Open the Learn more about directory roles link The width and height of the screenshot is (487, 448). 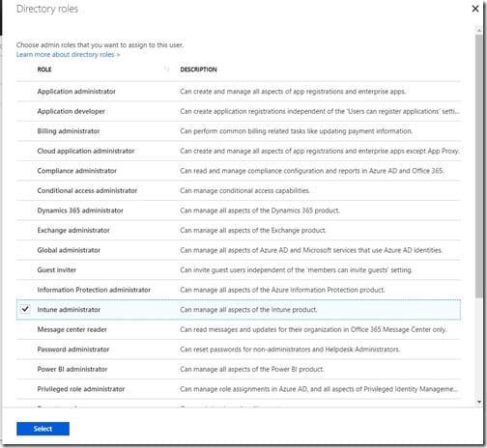68,54
